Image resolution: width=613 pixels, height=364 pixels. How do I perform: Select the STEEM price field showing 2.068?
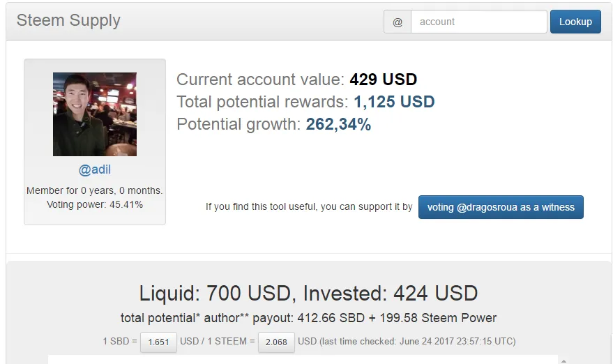[276, 342]
